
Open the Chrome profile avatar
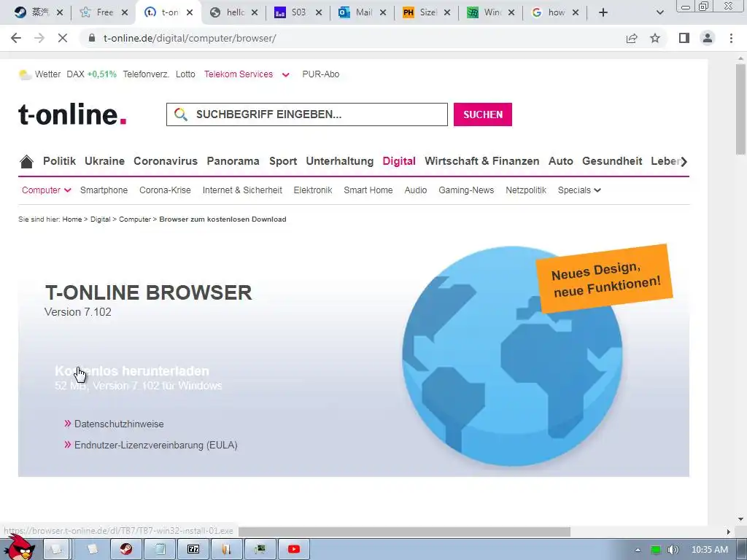click(x=708, y=38)
